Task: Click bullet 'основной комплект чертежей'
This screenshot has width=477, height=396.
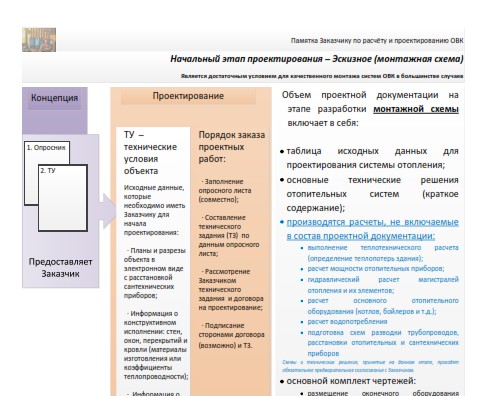Action: pyautogui.click(x=351, y=381)
